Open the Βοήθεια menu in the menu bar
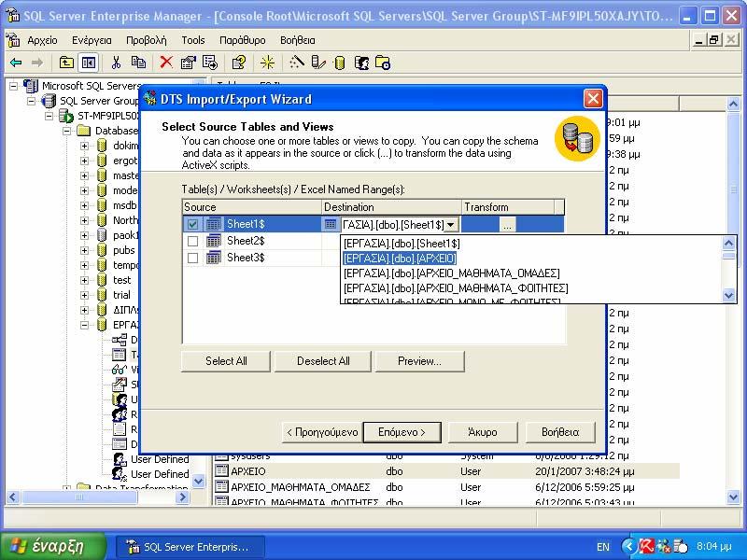Viewport: 747px width, 560px height. point(298,40)
